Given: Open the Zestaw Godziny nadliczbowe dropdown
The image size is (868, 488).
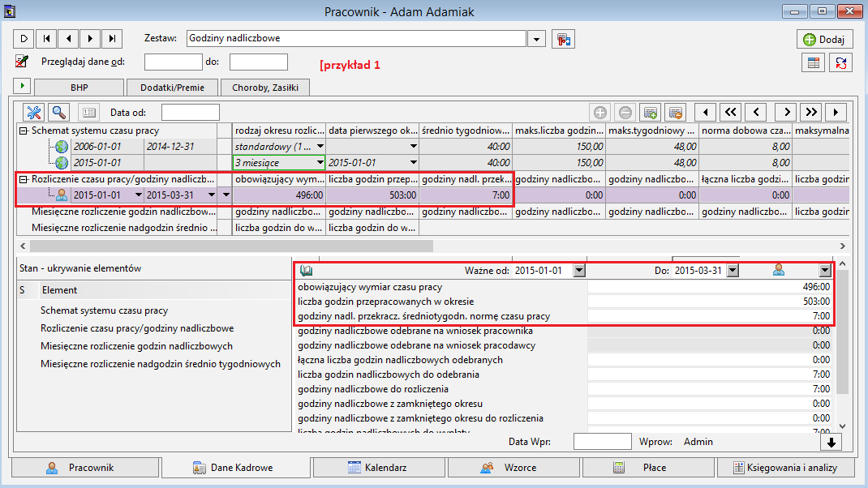Looking at the screenshot, I should click(536, 39).
